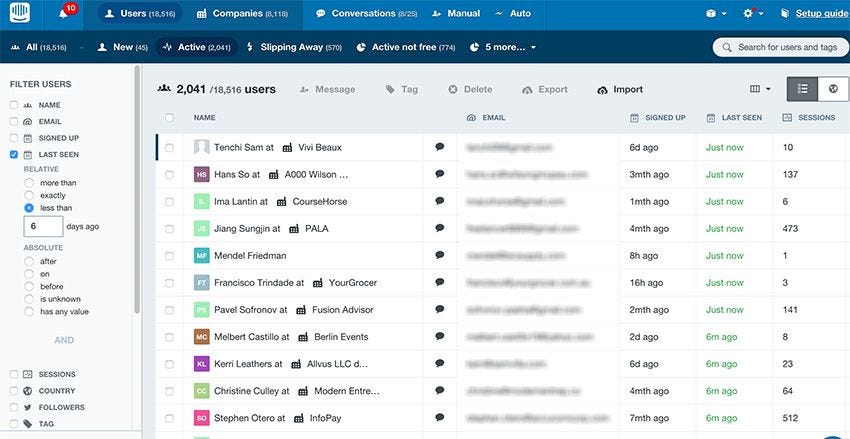This screenshot has width=850, height=439.
Task: Select the 'is unknown' radio button
Action: (29, 299)
